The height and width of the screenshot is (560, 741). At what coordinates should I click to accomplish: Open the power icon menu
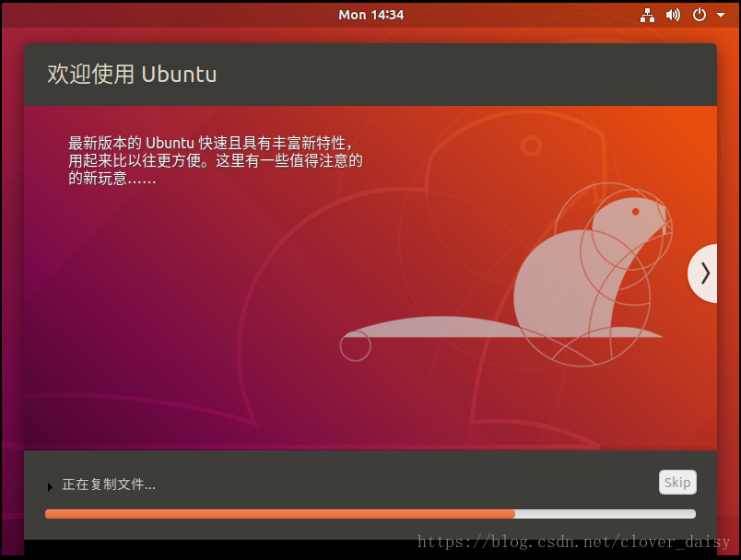[x=699, y=15]
